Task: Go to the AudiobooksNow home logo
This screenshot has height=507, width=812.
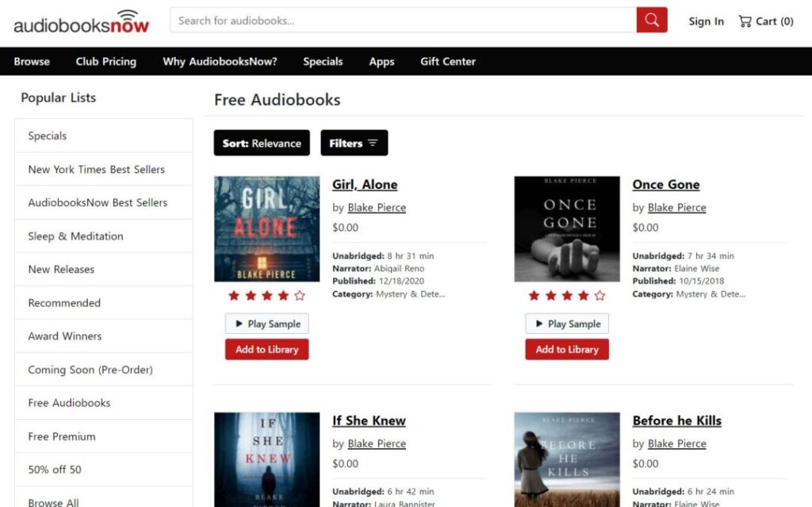Action: coord(82,21)
